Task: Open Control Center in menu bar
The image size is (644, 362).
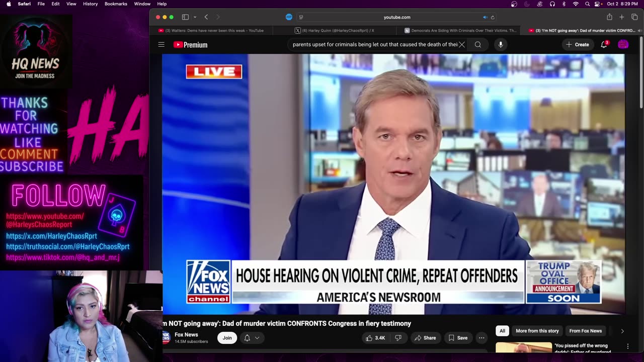Action: (x=598, y=4)
